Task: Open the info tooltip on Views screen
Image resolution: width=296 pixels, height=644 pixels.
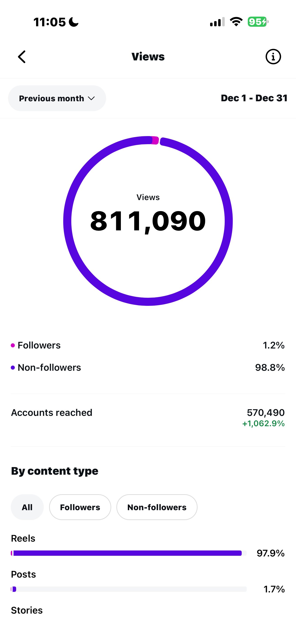Action: click(x=274, y=57)
